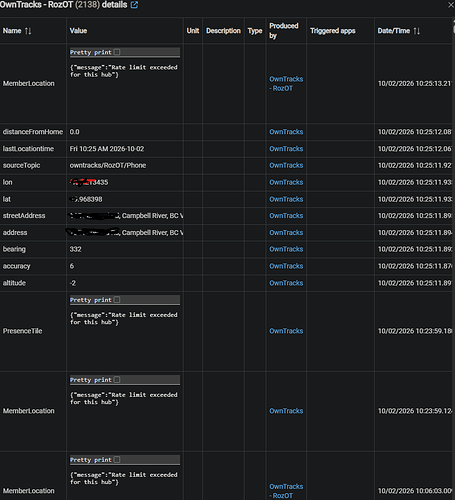Click bearing value 332
Viewport: 455px width, 500px height.
coord(75,249)
